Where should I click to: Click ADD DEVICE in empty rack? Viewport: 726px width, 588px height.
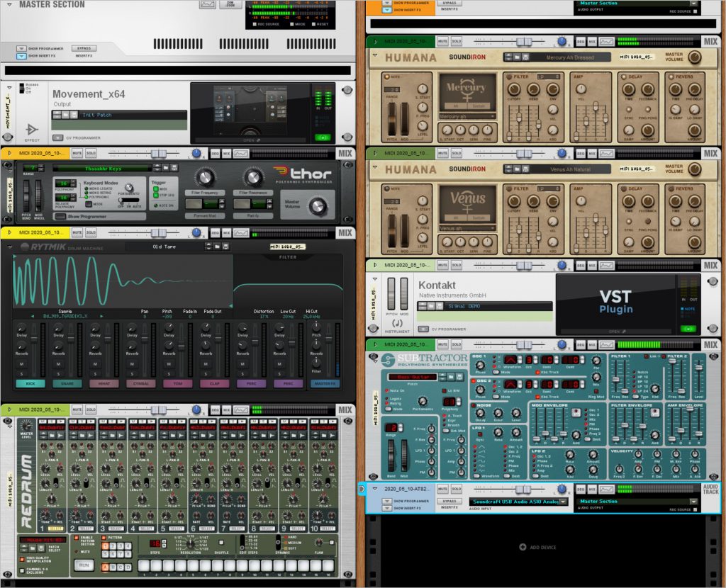(538, 548)
